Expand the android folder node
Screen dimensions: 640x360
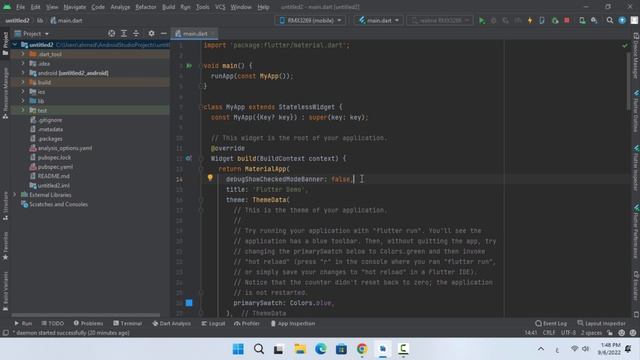23,73
